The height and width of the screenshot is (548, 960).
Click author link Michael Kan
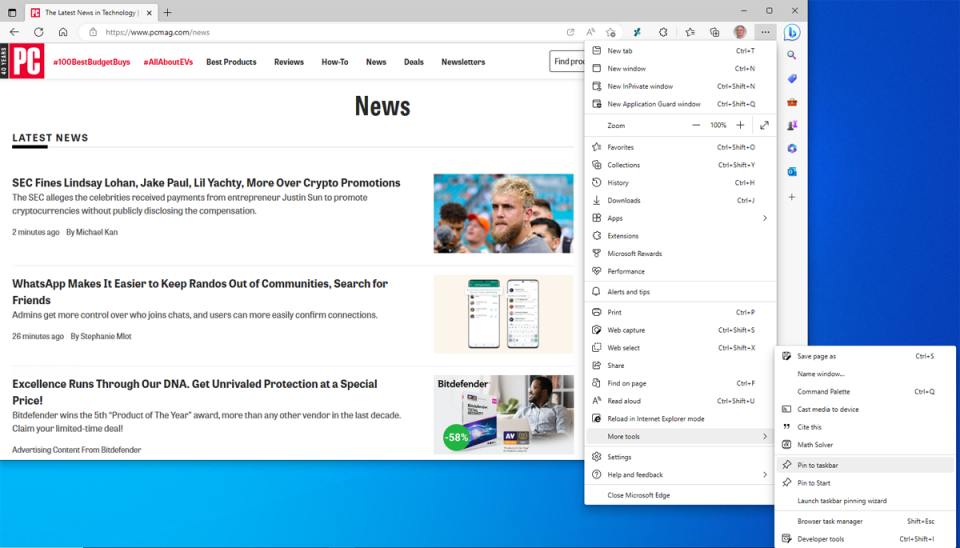[97, 232]
